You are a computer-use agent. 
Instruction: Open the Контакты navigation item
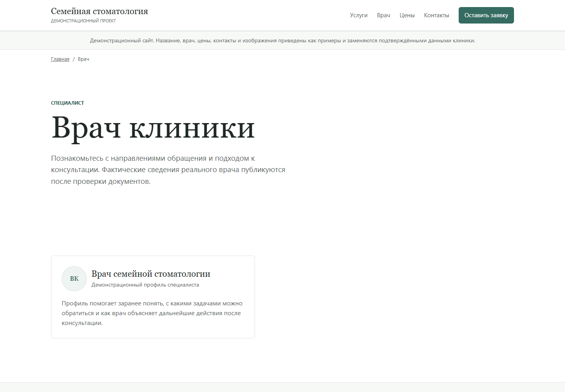tap(436, 15)
